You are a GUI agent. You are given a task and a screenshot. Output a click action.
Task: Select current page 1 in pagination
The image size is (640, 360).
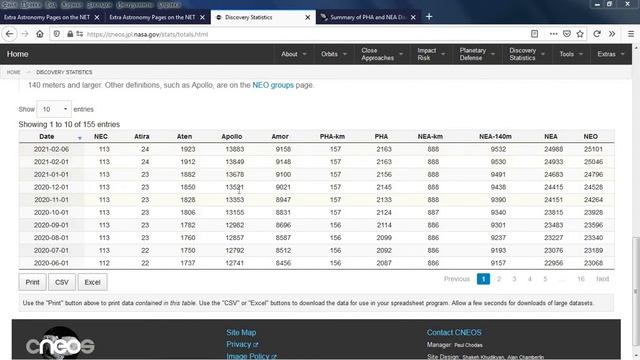(x=483, y=279)
